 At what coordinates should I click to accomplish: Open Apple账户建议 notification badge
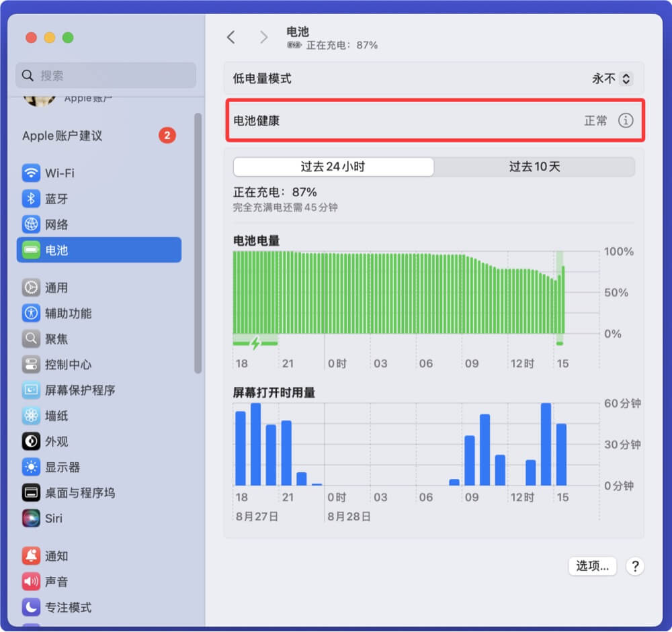click(166, 135)
